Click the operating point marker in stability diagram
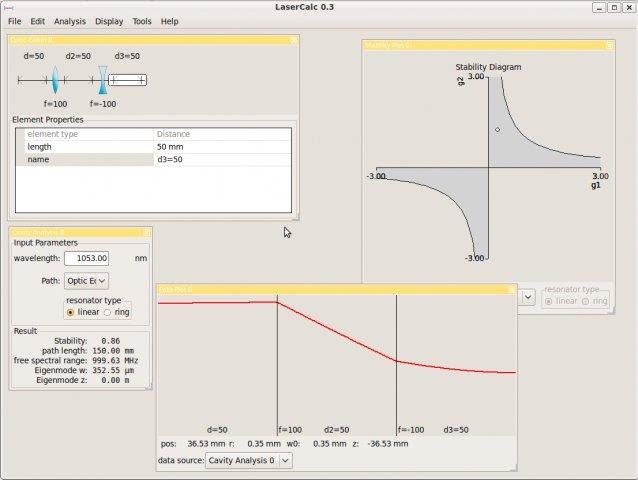 click(x=497, y=129)
